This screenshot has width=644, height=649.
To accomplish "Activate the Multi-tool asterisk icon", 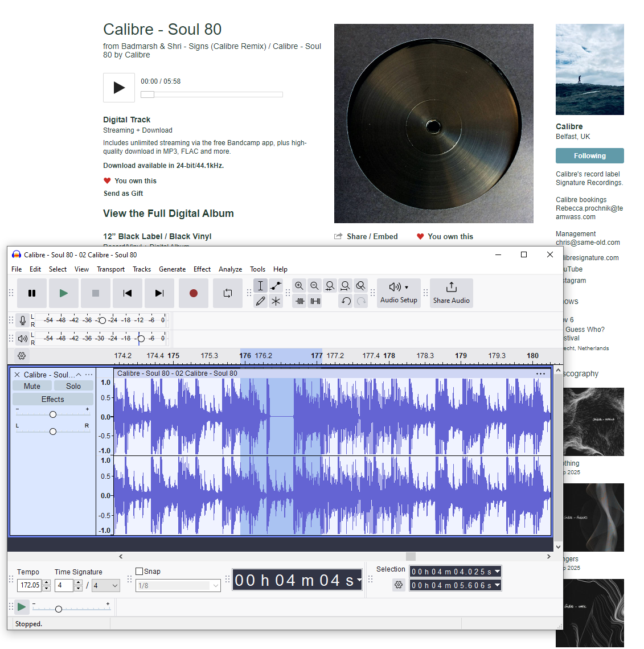I will [x=276, y=301].
